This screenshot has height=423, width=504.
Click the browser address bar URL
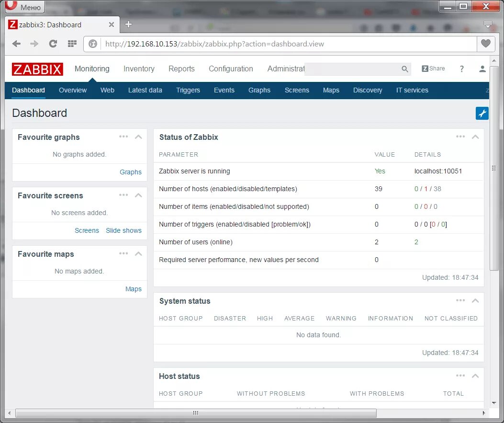pyautogui.click(x=214, y=44)
